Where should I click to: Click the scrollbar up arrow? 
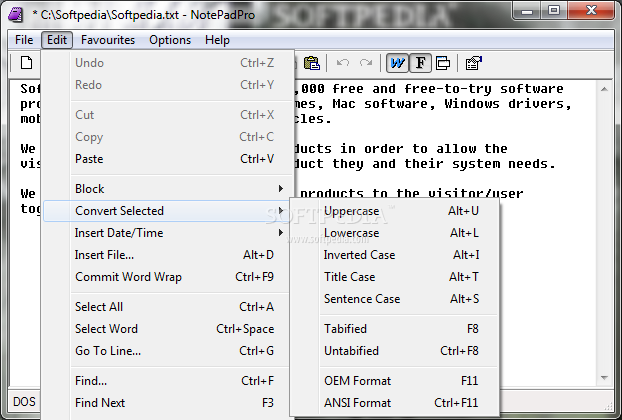[x=604, y=89]
